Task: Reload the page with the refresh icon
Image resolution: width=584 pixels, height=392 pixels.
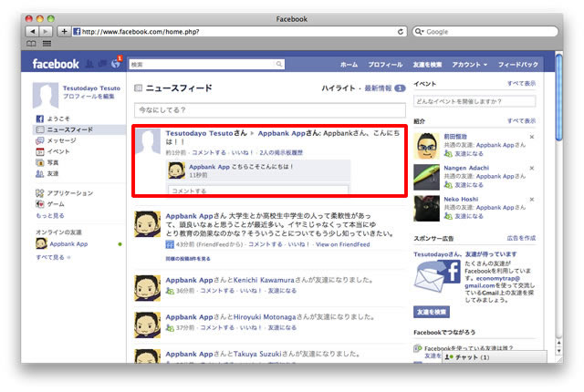Action: coord(401,32)
